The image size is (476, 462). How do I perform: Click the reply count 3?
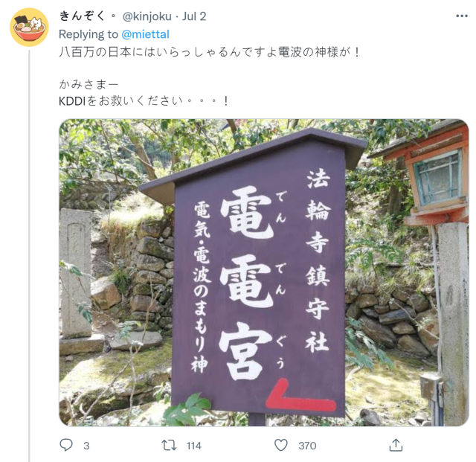coord(86,446)
